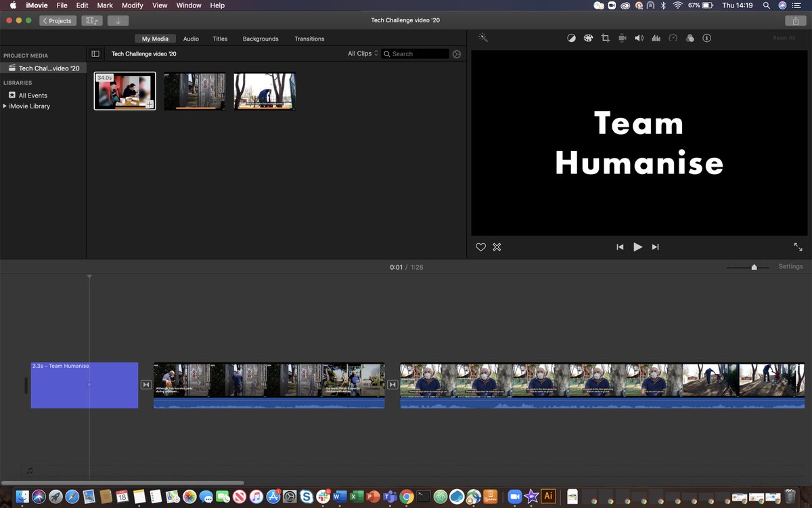Enter fullscreen playback with expand arrows
Screen dimensions: 812x508
[798, 247]
